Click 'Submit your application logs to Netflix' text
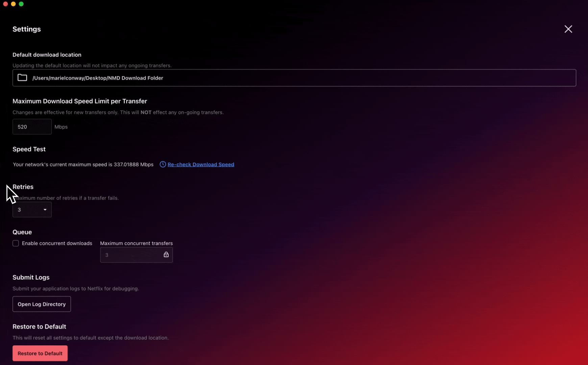Screen dimensions: 588x365 point(76,289)
